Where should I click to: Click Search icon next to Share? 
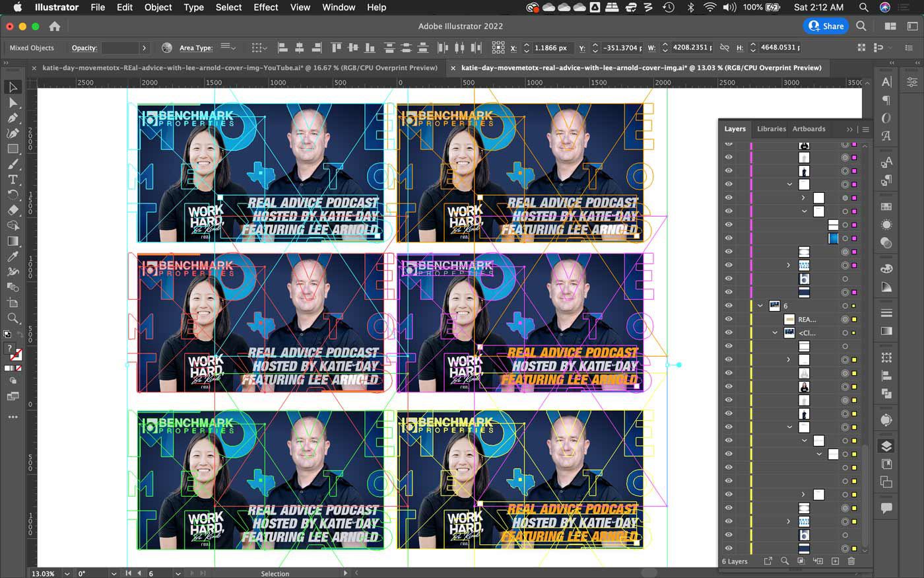(861, 26)
